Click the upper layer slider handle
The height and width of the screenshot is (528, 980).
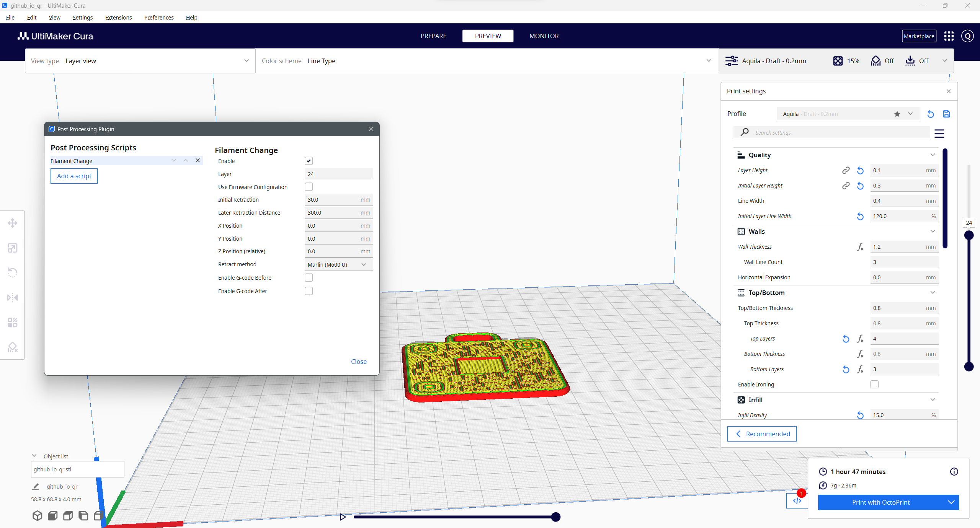(969, 235)
